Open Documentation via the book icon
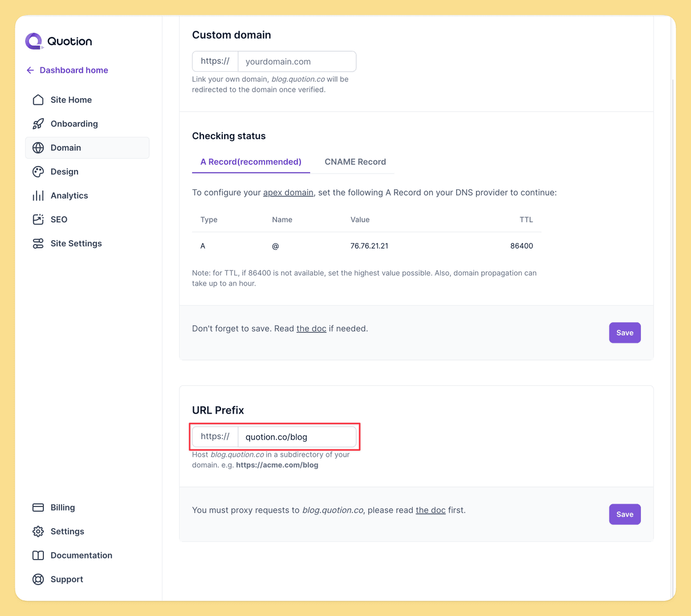The width and height of the screenshot is (691, 616). (x=38, y=555)
